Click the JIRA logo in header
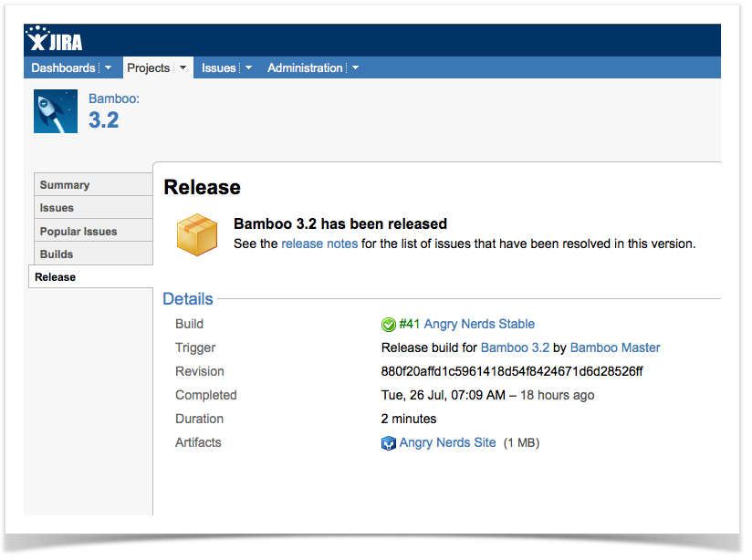 (x=56, y=40)
